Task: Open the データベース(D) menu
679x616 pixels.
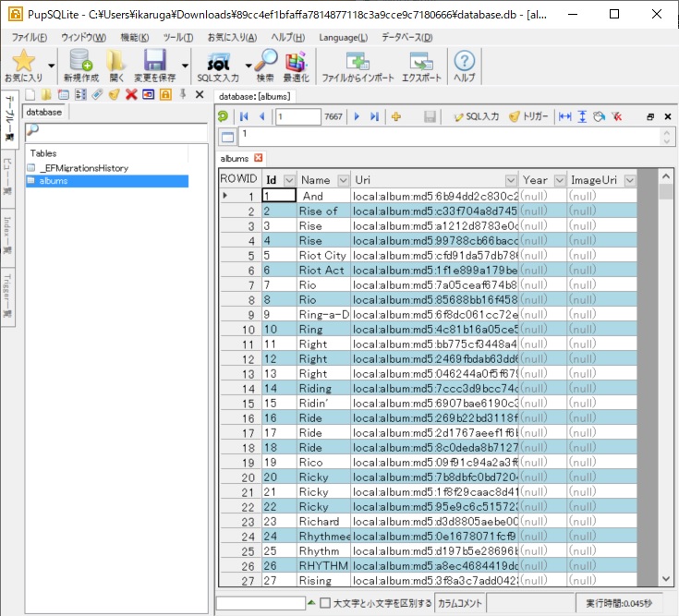Action: [x=406, y=38]
